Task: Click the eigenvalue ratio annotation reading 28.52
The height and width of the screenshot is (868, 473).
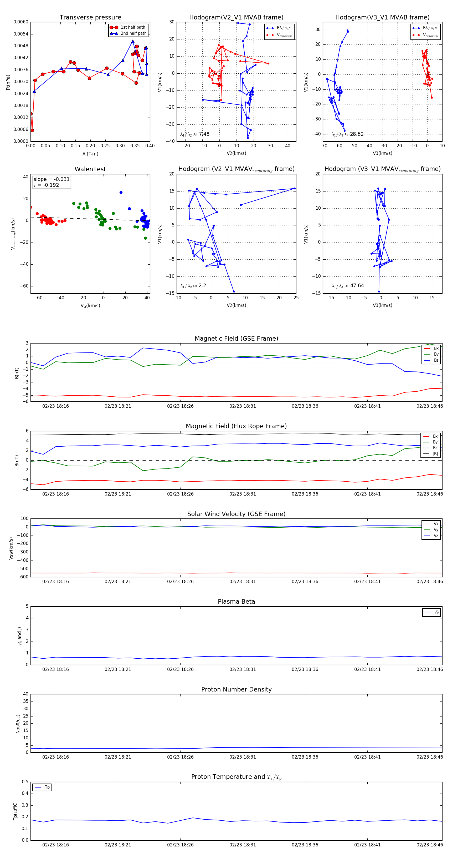Action: [347, 134]
